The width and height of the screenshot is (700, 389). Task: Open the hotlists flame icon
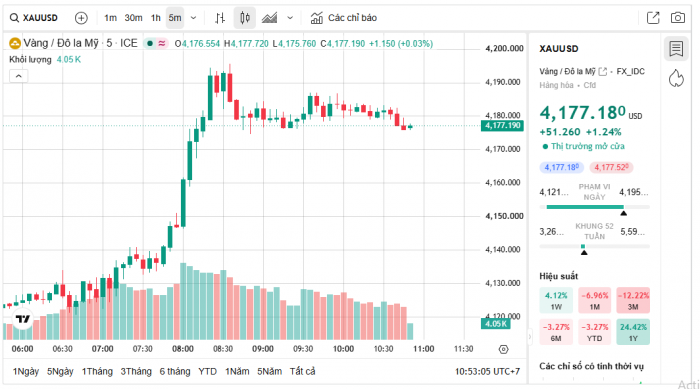(676, 78)
